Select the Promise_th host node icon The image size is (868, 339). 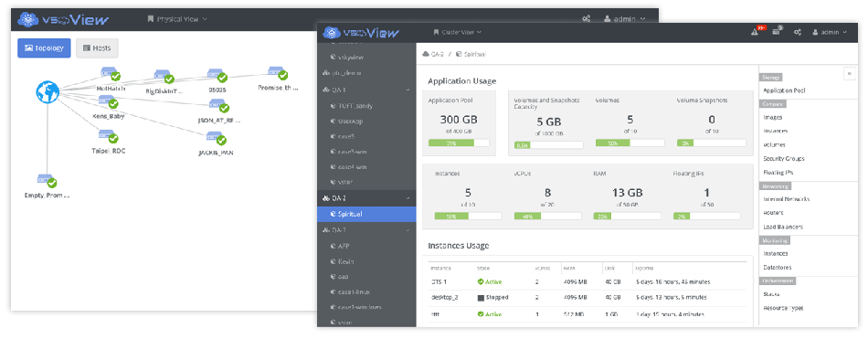pos(278,72)
